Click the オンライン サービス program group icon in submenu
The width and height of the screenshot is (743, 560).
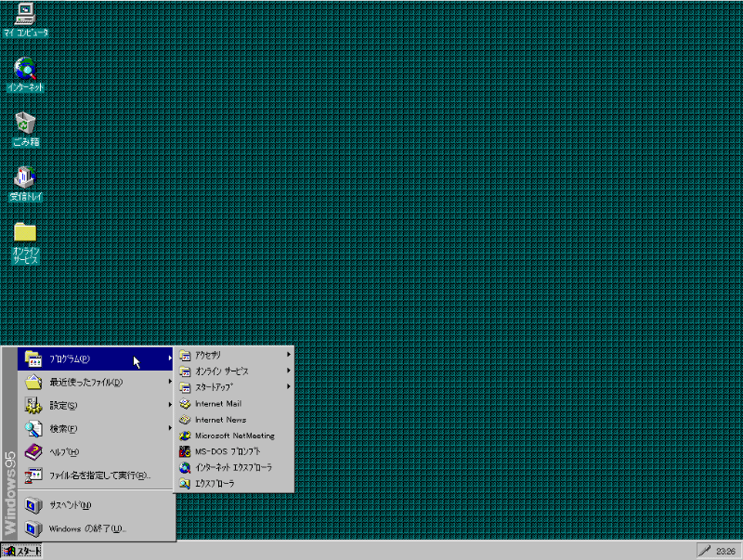185,371
